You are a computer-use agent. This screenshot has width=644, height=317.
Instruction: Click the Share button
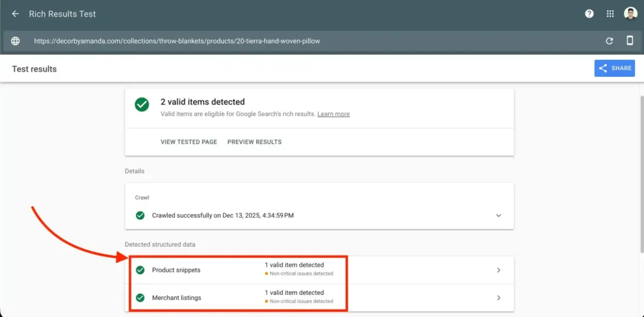coord(614,69)
